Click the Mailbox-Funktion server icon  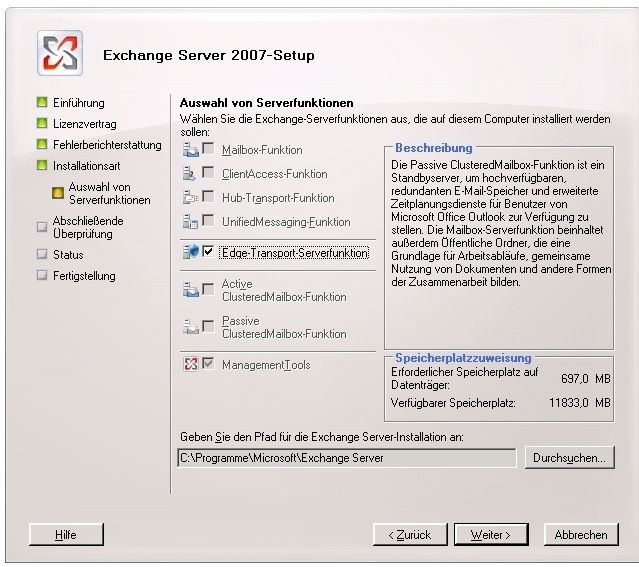pyautogui.click(x=191, y=150)
